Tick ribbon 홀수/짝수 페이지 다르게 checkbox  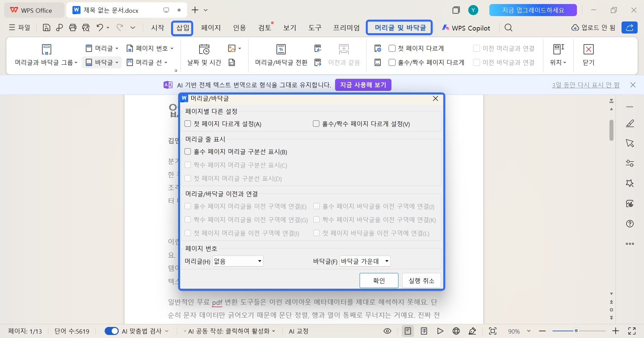coord(392,62)
